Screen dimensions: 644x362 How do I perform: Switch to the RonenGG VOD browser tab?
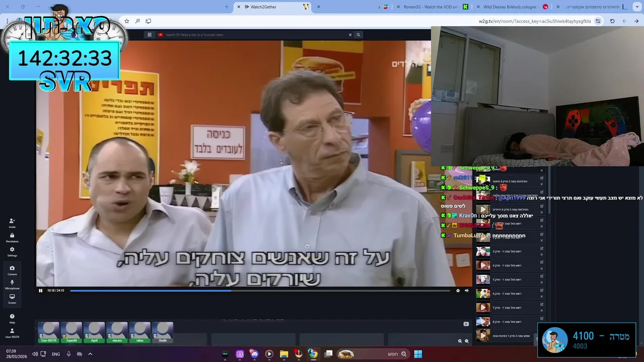pos(431,7)
